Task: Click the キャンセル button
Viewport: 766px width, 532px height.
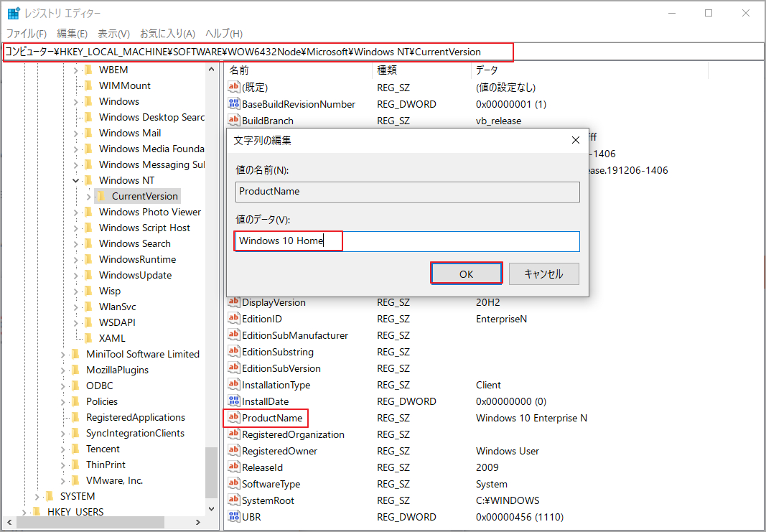Action: 543,273
